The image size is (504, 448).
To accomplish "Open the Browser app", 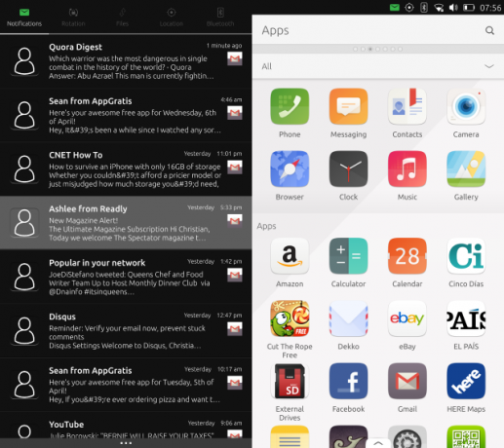I will pos(290,168).
